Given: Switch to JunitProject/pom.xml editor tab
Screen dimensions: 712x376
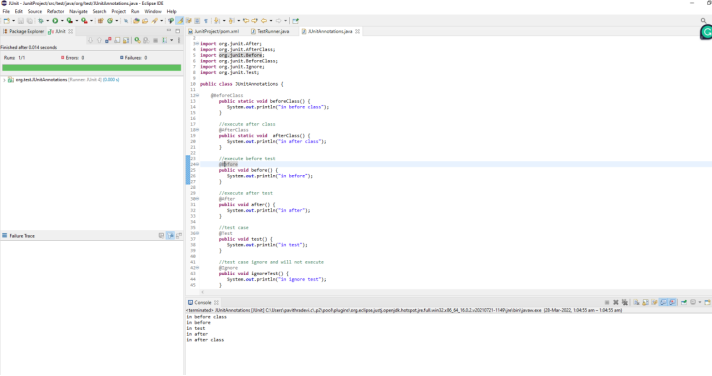Looking at the screenshot, I should pyautogui.click(x=213, y=31).
